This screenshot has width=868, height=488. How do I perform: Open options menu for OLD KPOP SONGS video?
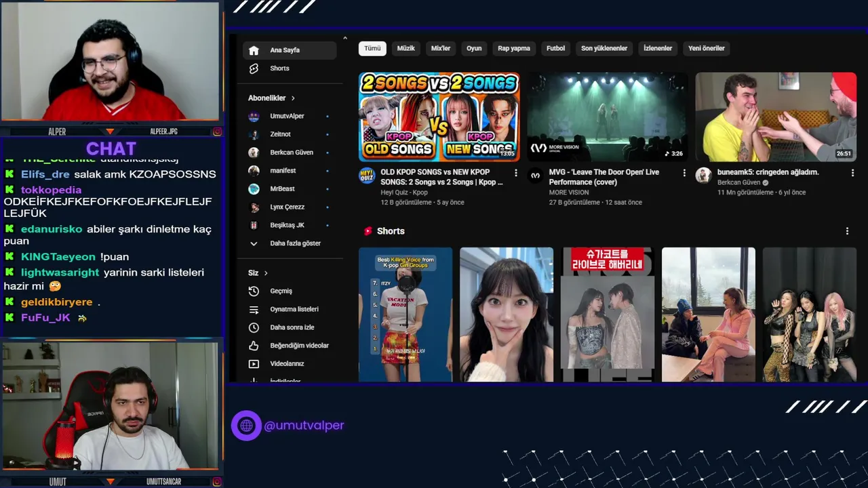point(515,174)
